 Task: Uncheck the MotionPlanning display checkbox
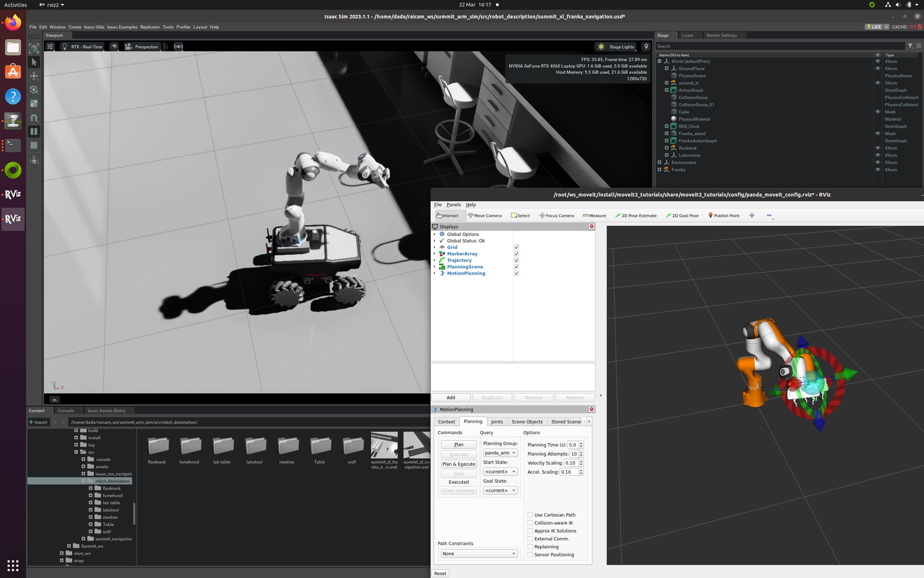point(516,273)
